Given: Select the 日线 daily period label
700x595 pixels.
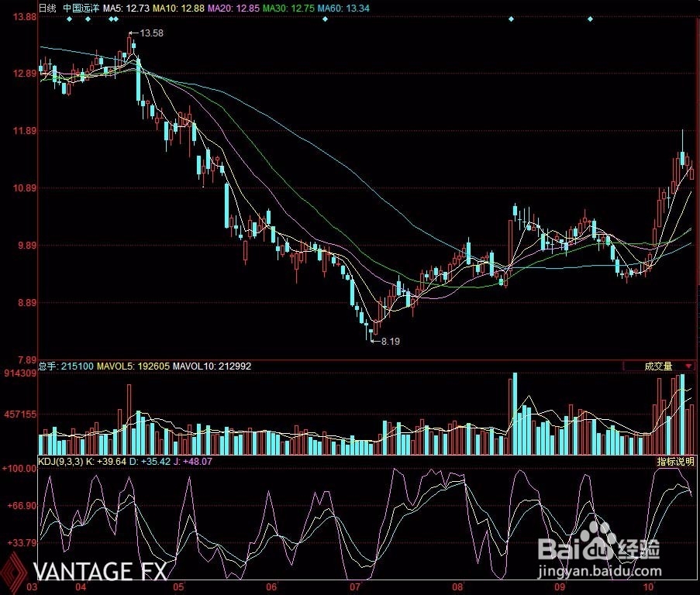Looking at the screenshot, I should [x=47, y=8].
